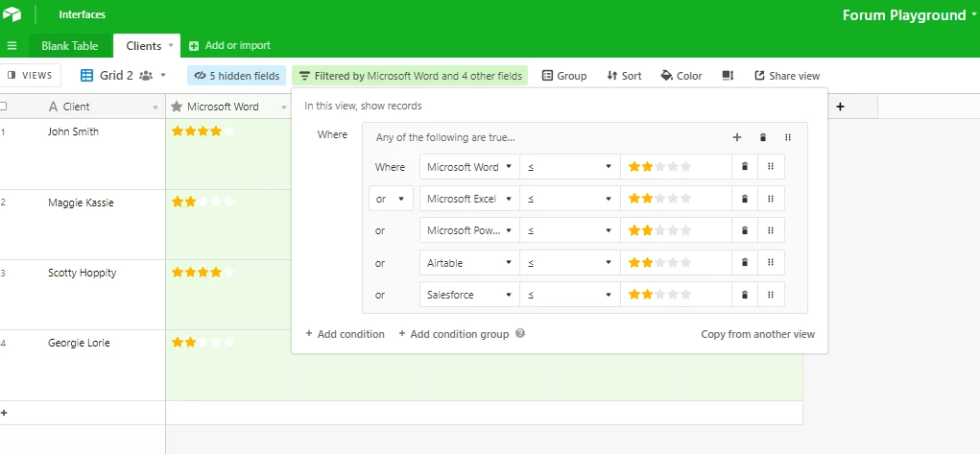Open the Sort toolbar option
The width and height of the screenshot is (980, 454).
(624, 76)
